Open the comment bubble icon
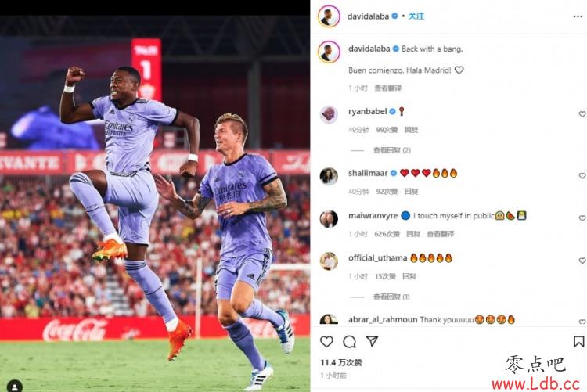This screenshot has height=392, width=587. (x=349, y=341)
